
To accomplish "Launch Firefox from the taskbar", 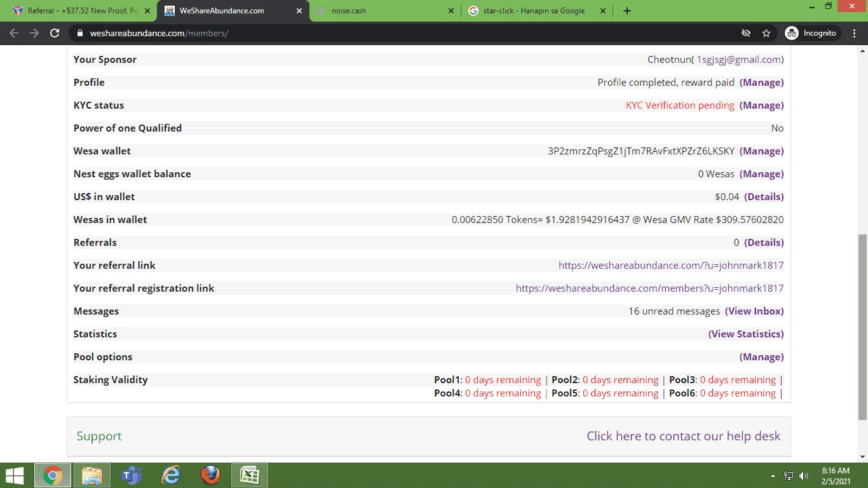I will 210,475.
